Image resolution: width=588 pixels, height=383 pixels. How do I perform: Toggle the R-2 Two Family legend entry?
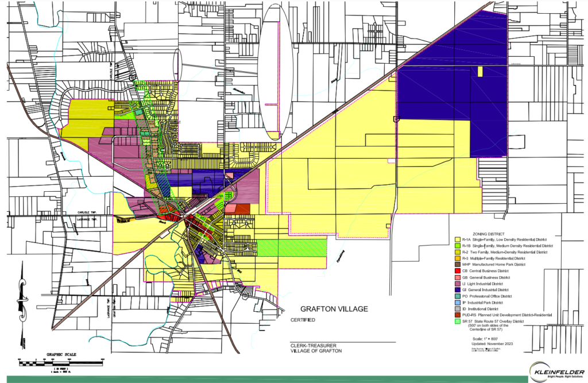pos(457,252)
